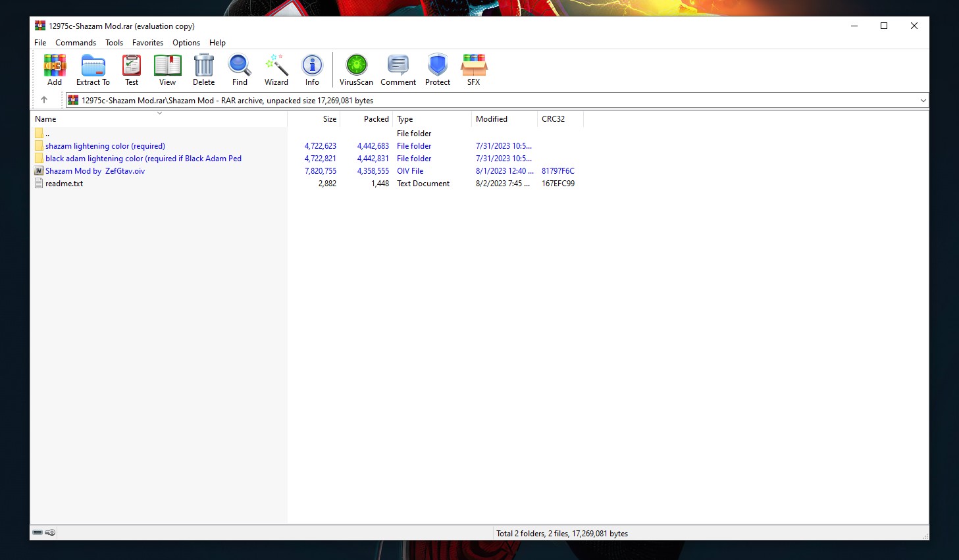959x560 pixels.
Task: Open the Commands menu
Action: coord(76,42)
